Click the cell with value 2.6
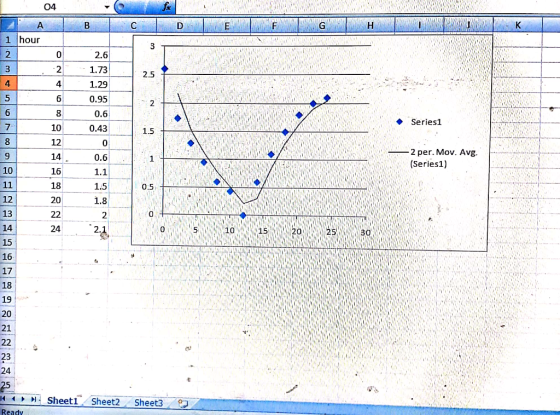This screenshot has width=560, height=415. point(87,55)
